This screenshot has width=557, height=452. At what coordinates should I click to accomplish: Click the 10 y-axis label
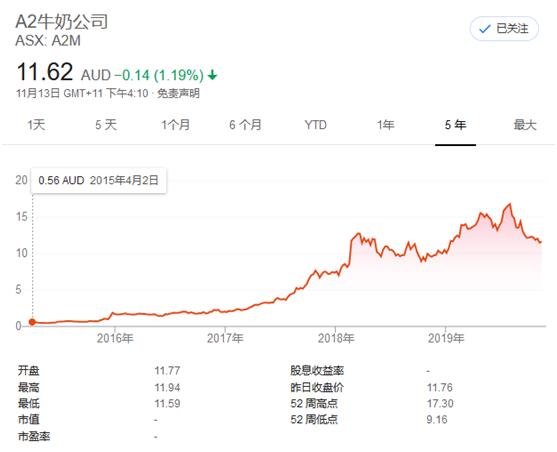21,253
